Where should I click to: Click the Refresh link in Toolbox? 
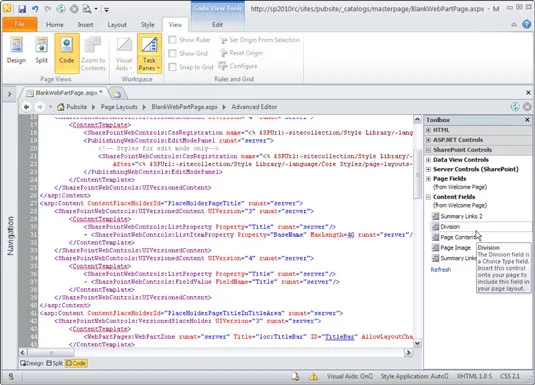440,270
